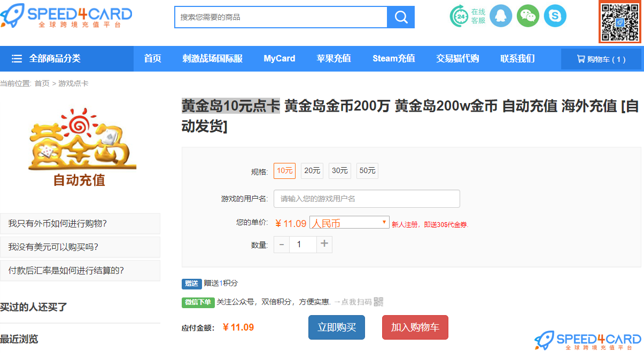Click the unit price ¥11.09 text

click(x=291, y=223)
